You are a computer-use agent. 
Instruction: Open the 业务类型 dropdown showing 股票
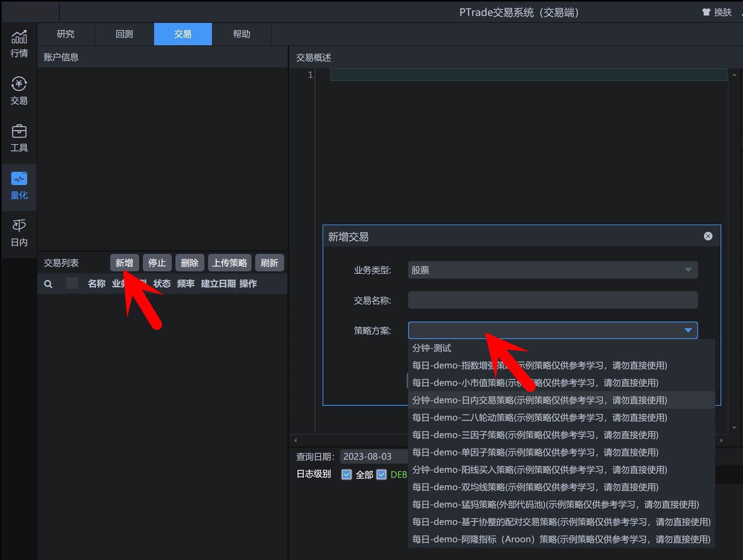pos(552,270)
